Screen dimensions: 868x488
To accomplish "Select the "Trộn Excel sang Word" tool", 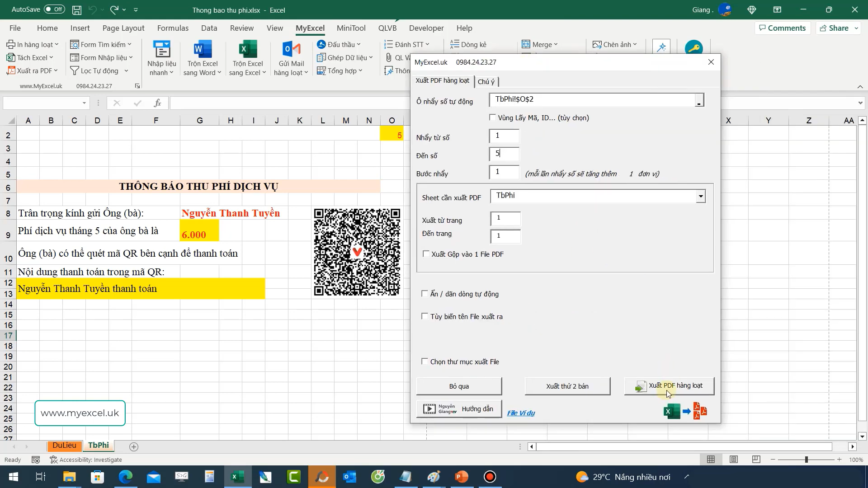I will 202,57.
